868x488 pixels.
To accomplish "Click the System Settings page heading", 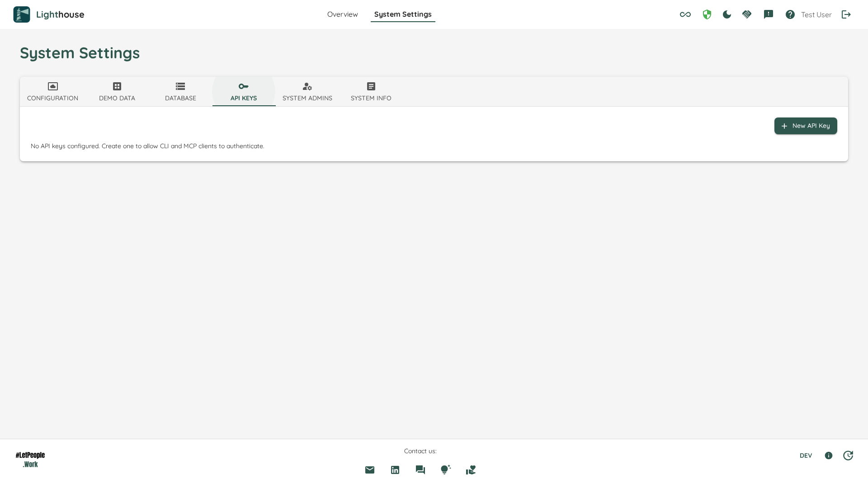I will (x=80, y=53).
